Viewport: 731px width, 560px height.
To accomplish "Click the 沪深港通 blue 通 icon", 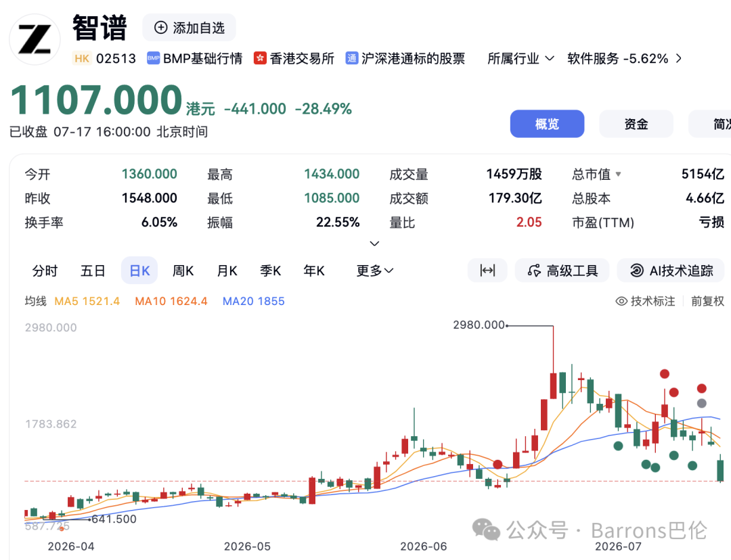I will [x=351, y=58].
